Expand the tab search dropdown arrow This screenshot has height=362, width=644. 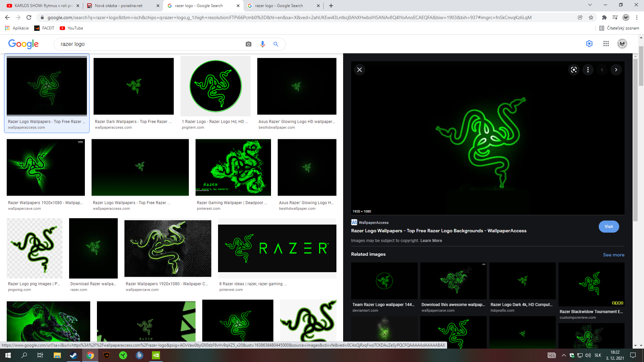point(590,5)
